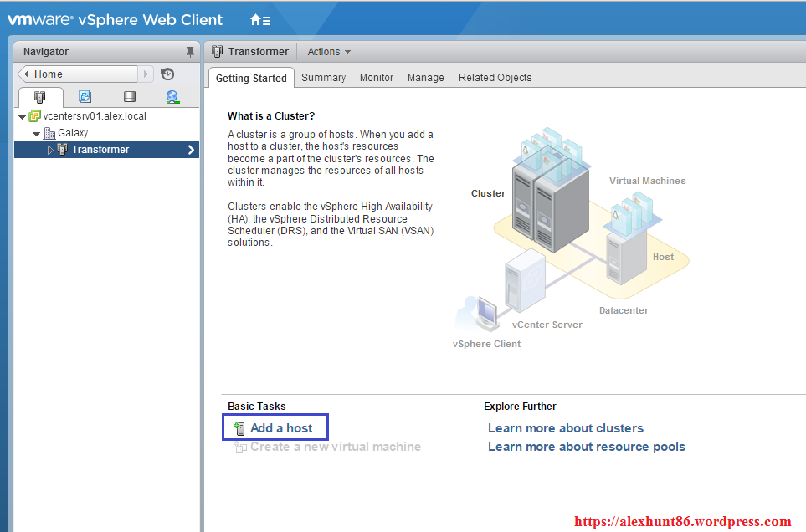Click the Transformer title text
The image size is (806, 532).
click(x=259, y=51)
